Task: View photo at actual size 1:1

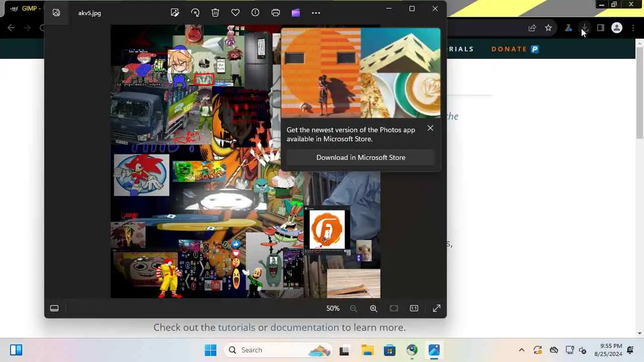Action: (414, 308)
